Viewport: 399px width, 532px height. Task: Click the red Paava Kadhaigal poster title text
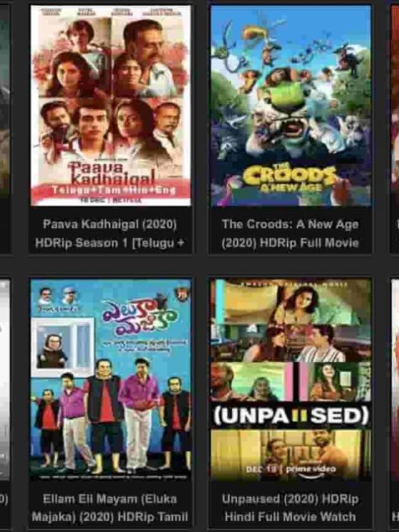coord(112,173)
